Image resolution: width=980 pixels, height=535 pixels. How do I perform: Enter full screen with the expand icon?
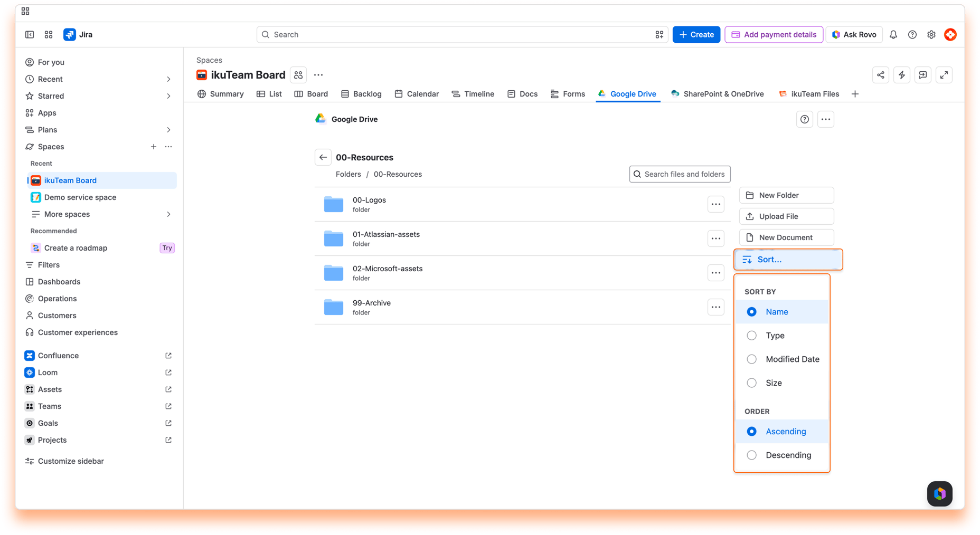944,75
